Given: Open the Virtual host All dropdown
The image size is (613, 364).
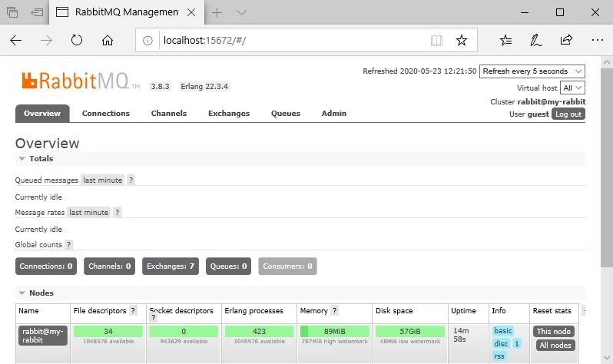Looking at the screenshot, I should pyautogui.click(x=572, y=88).
